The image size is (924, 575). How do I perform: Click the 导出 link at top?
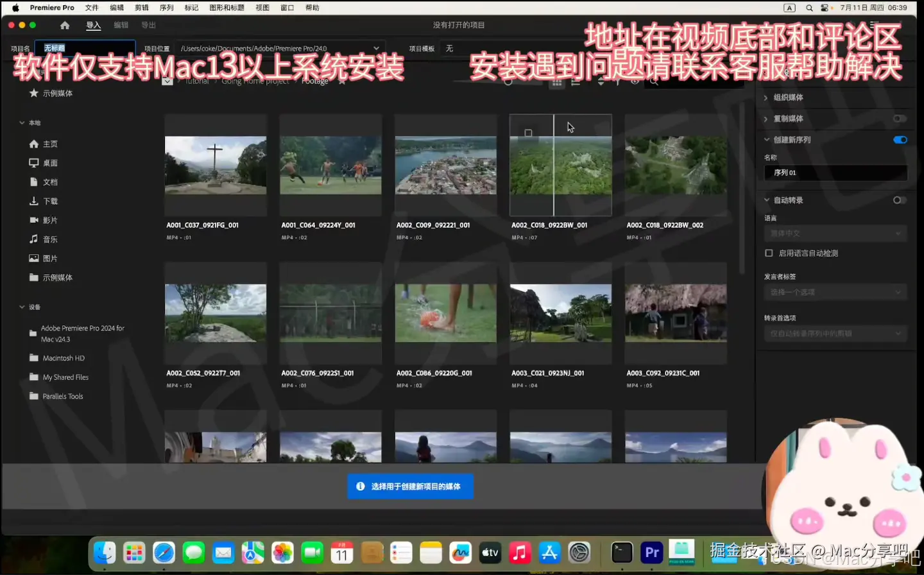click(148, 24)
